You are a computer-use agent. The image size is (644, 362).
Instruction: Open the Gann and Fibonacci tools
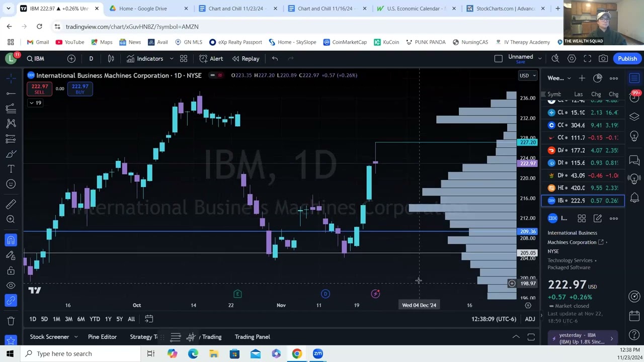pos(11,109)
